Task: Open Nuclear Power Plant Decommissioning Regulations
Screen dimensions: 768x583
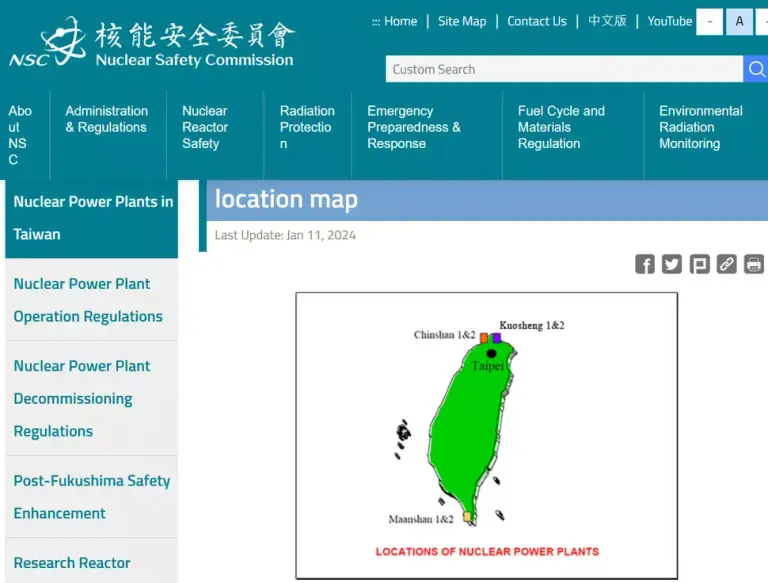Action: click(92, 398)
